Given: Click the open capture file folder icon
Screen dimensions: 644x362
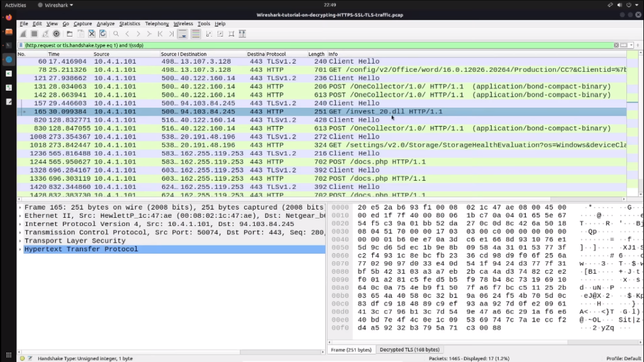Looking at the screenshot, I should (x=69, y=33).
